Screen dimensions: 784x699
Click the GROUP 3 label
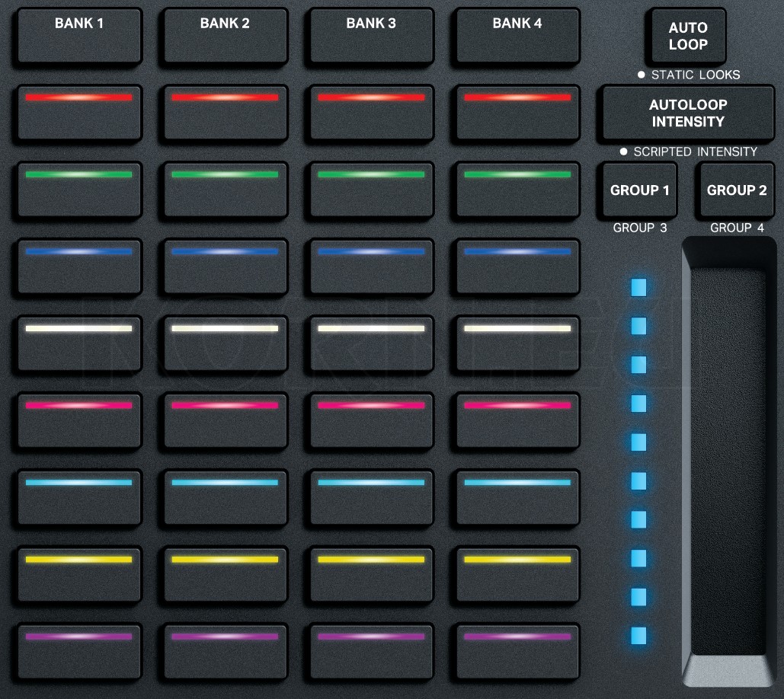tap(639, 227)
